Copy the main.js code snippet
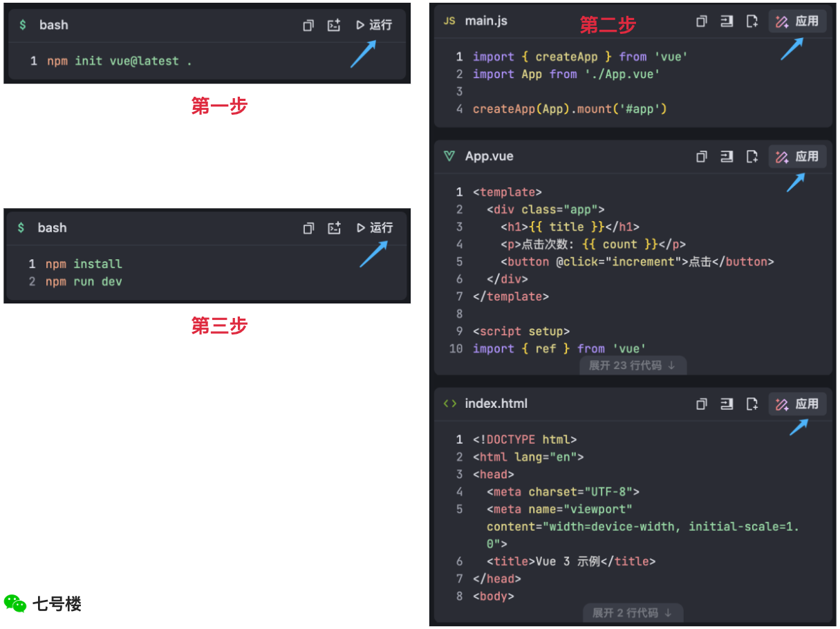840x629 pixels. pos(702,21)
